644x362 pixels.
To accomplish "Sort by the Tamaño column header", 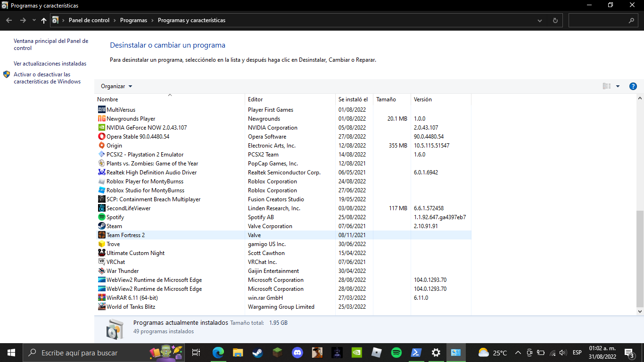I will [392, 99].
